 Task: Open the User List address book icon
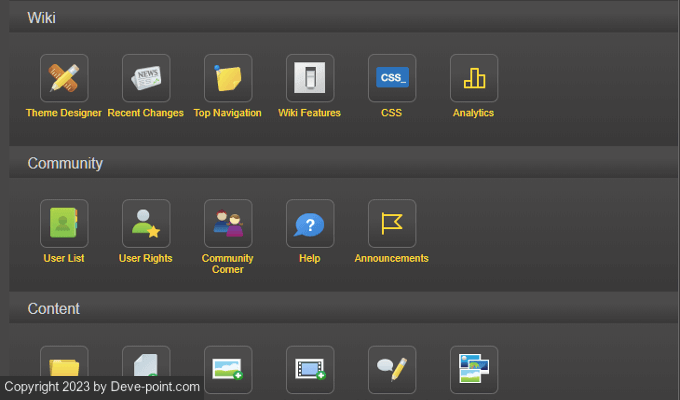click(64, 223)
